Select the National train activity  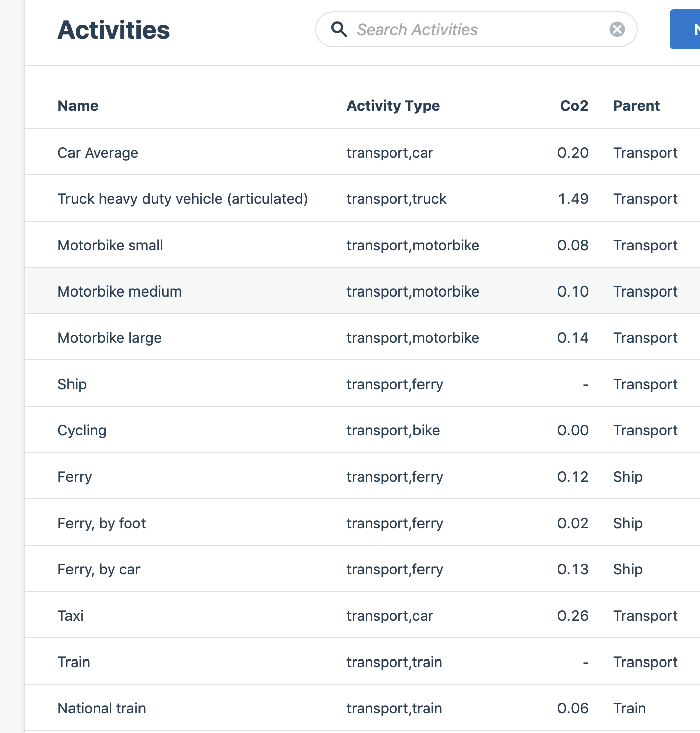[x=363, y=708]
